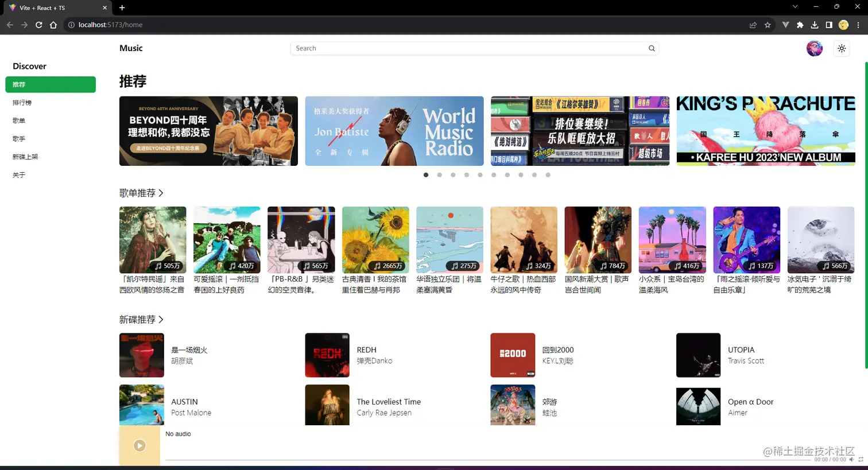Expand the 歌单推荐 section chevron
Image resolution: width=868 pixels, height=470 pixels.
coord(161,193)
